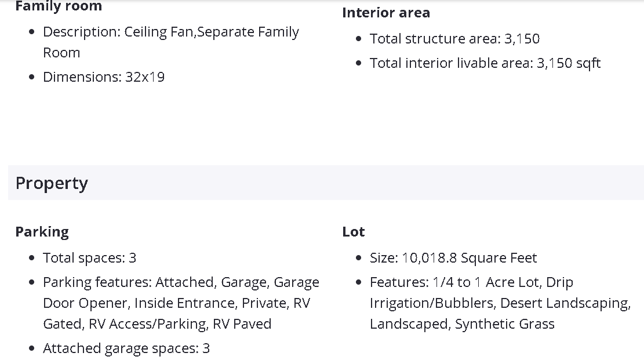Image resolution: width=644 pixels, height=360 pixels.
Task: Click the Lot subsection heading
Action: [x=354, y=232]
